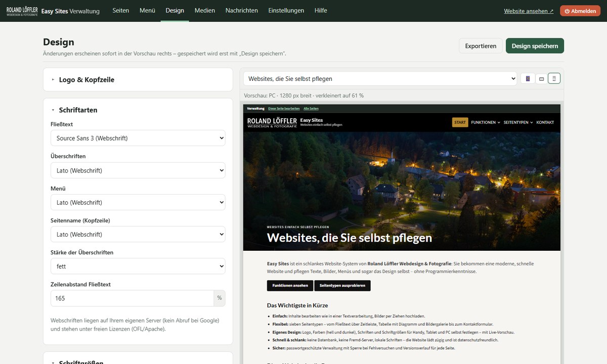Expand FUNKTIONEN submenu in preview
The width and height of the screenshot is (607, 364).
point(485,122)
